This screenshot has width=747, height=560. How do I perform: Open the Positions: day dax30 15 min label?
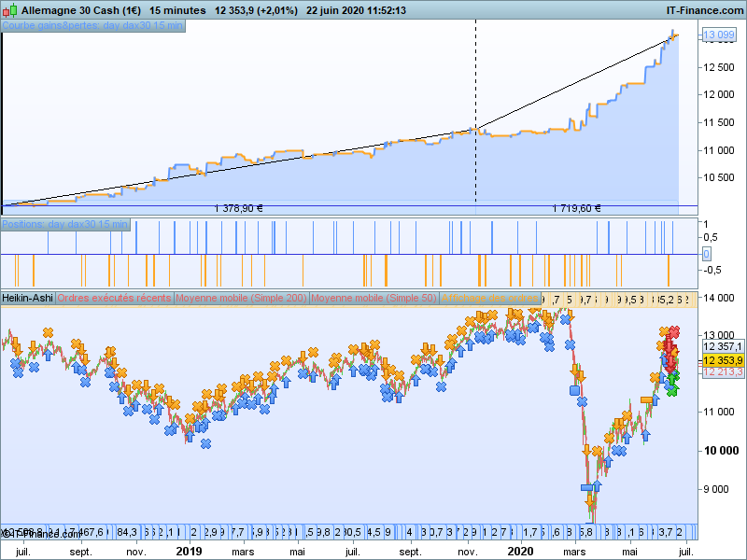[65, 224]
